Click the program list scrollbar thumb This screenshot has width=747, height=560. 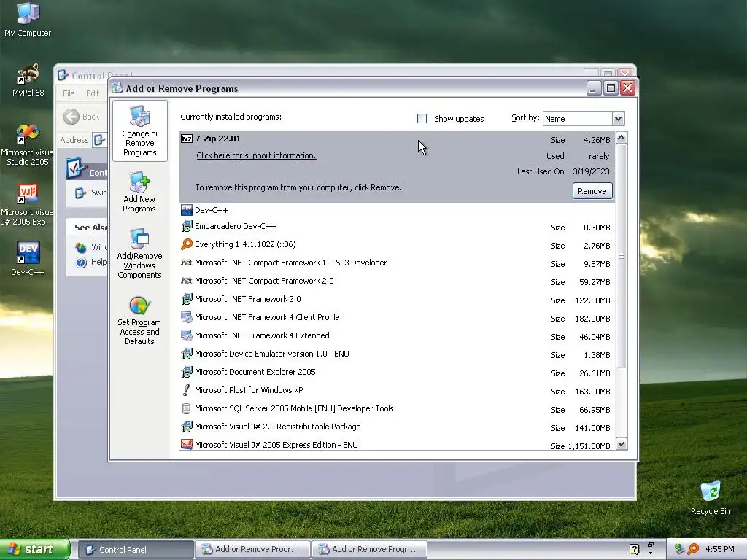point(622,256)
